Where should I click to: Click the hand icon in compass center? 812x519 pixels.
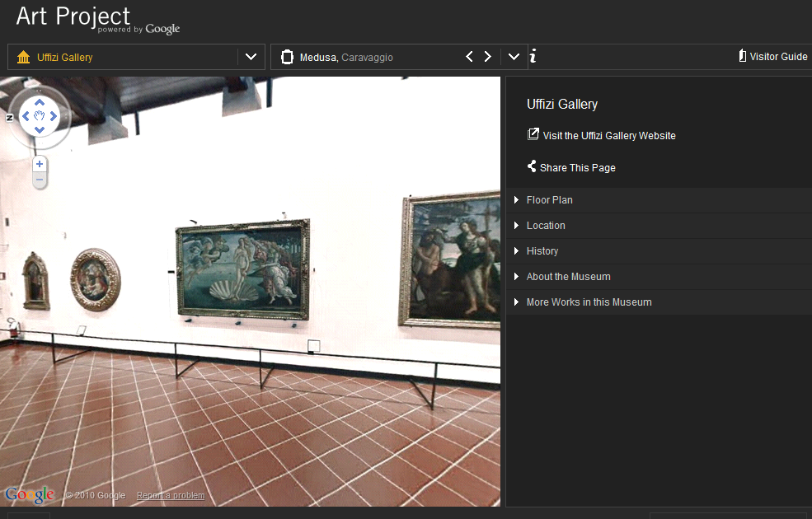click(x=40, y=116)
